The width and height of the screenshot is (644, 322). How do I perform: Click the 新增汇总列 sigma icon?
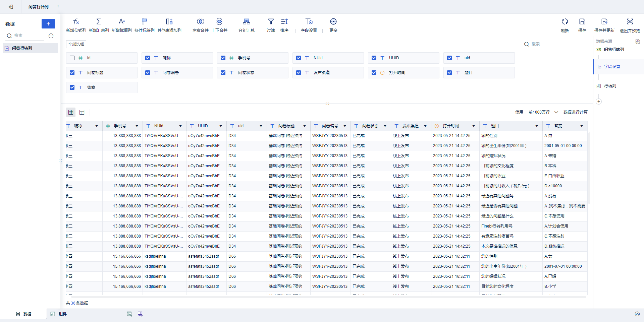[99, 22]
